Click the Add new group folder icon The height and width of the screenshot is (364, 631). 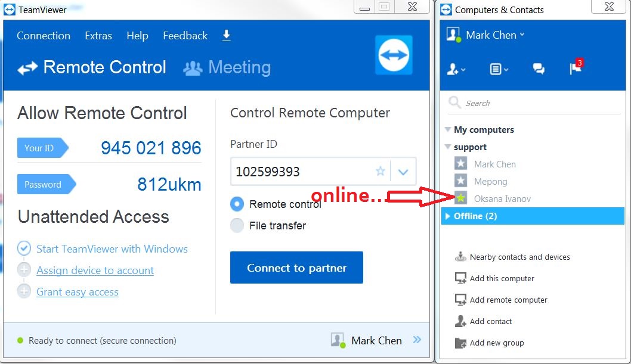[x=460, y=343]
